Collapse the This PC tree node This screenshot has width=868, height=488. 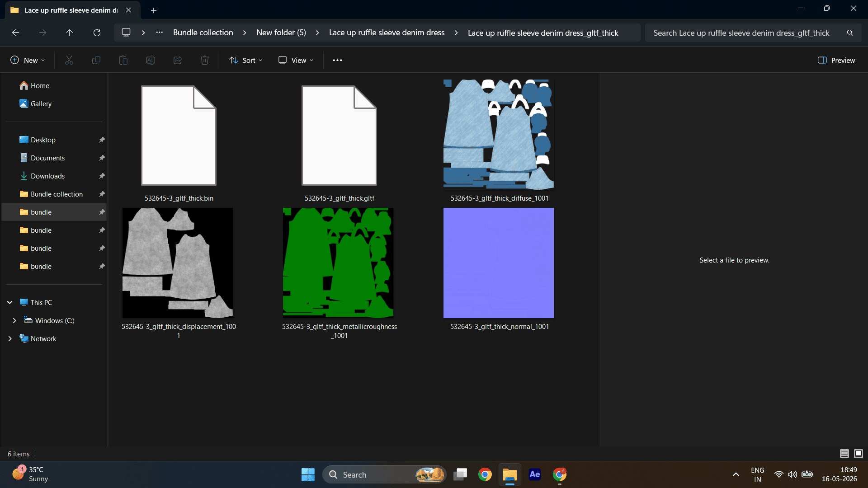pos(10,302)
